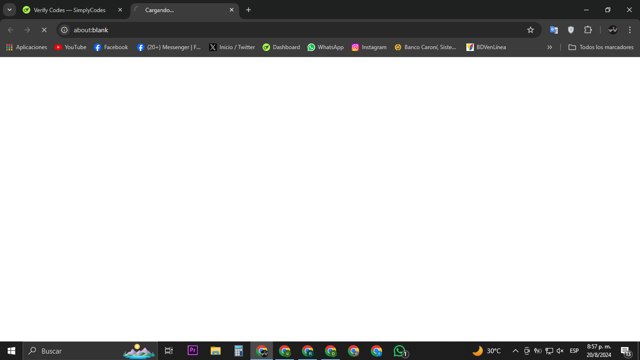640x360 pixels.
Task: Launch Adobe Premiere Pro from the taskbar
Action: click(193, 351)
